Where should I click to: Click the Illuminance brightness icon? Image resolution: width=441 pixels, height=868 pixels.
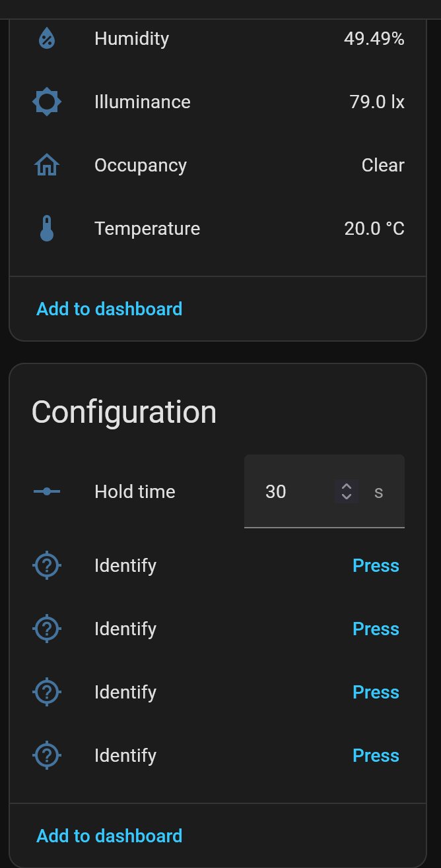[x=47, y=102]
